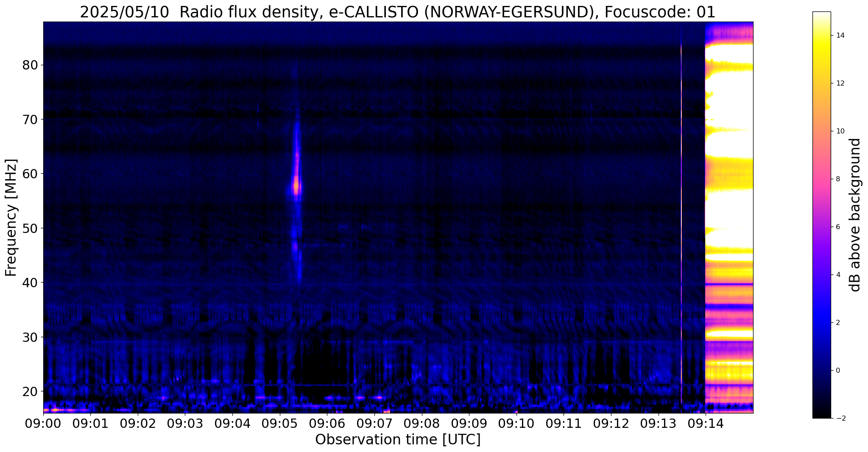Click the 09:09 time tick label
This screenshot has width=868, height=452.
coord(469,423)
